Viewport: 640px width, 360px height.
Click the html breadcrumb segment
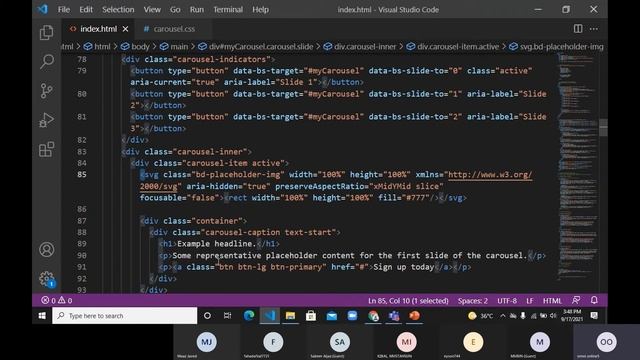[x=97, y=47]
